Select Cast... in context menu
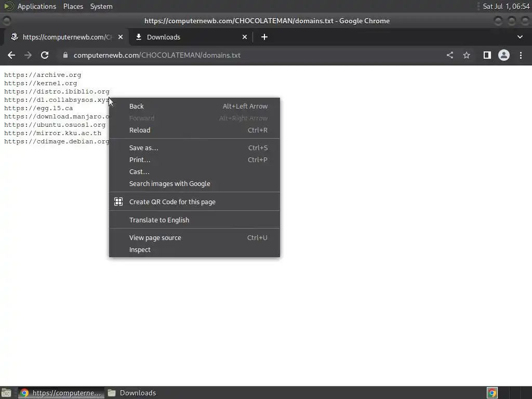 [x=194, y=171]
